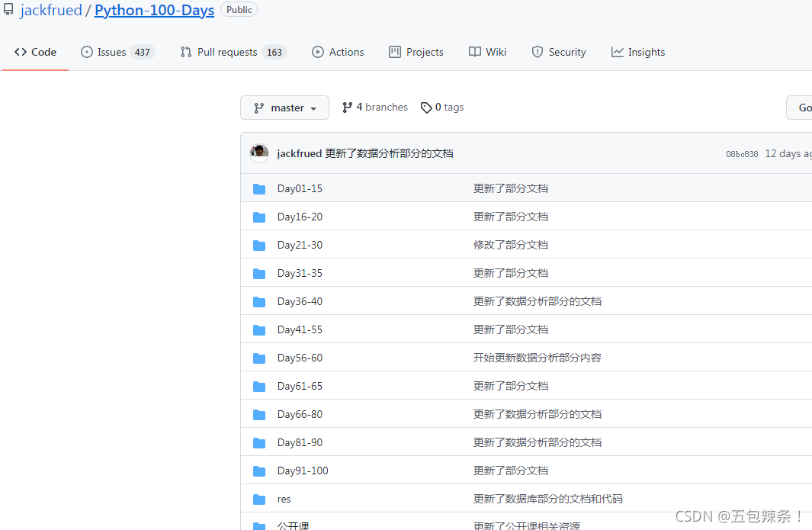Open commit hash 08bc838
The height and width of the screenshot is (530, 812).
coord(742,154)
